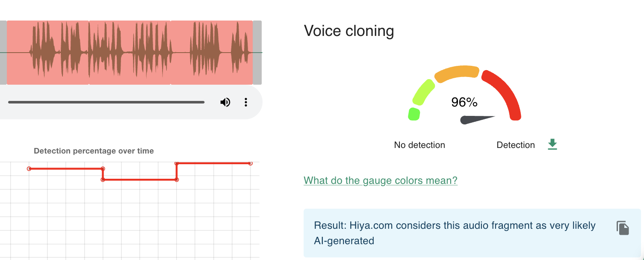Mute the audio with the speaker icon
Viewport: 644px width, 260px height.
coord(225,102)
